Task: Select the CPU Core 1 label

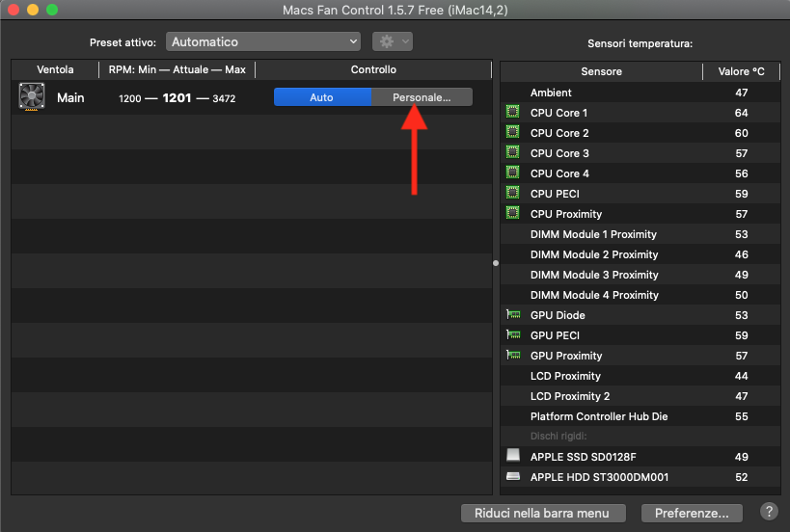Action: point(558,113)
